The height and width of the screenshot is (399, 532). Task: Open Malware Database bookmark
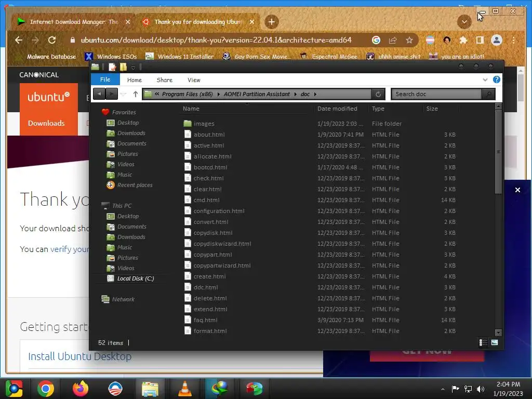point(51,57)
